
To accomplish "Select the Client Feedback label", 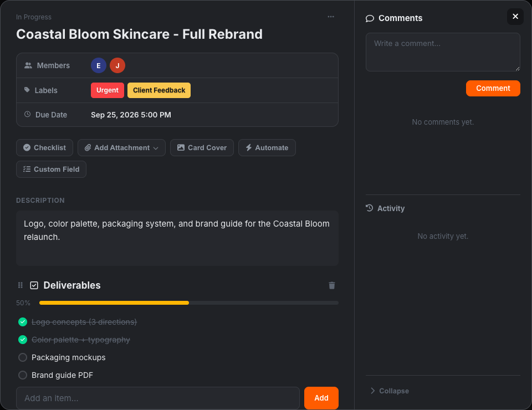I will 159,90.
